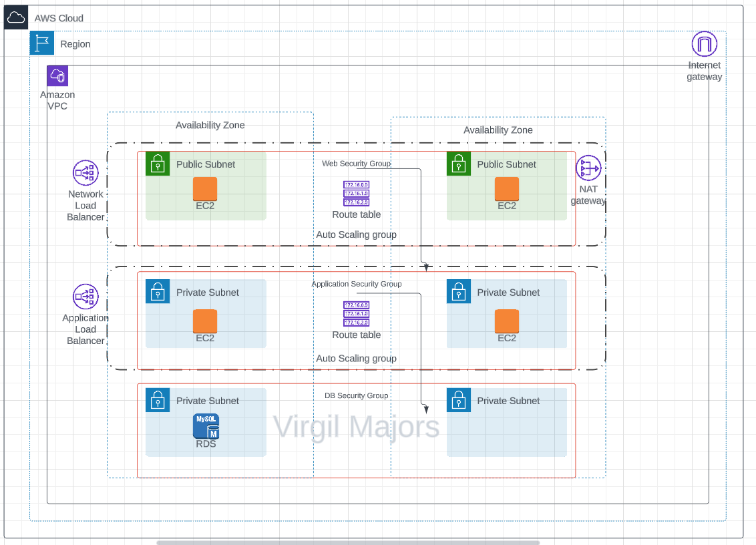The width and height of the screenshot is (756, 545).
Task: Select the DB Security Group label
Action: (356, 395)
